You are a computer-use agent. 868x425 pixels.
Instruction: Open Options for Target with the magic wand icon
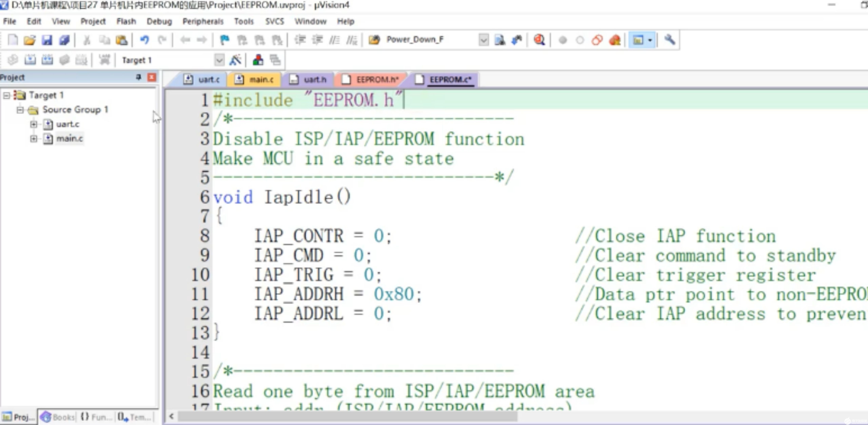pyautogui.click(x=235, y=60)
